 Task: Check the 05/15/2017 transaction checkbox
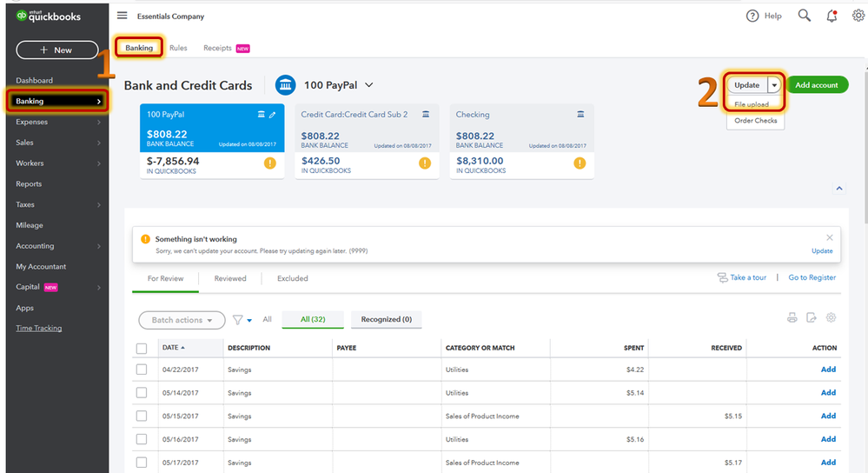point(142,416)
